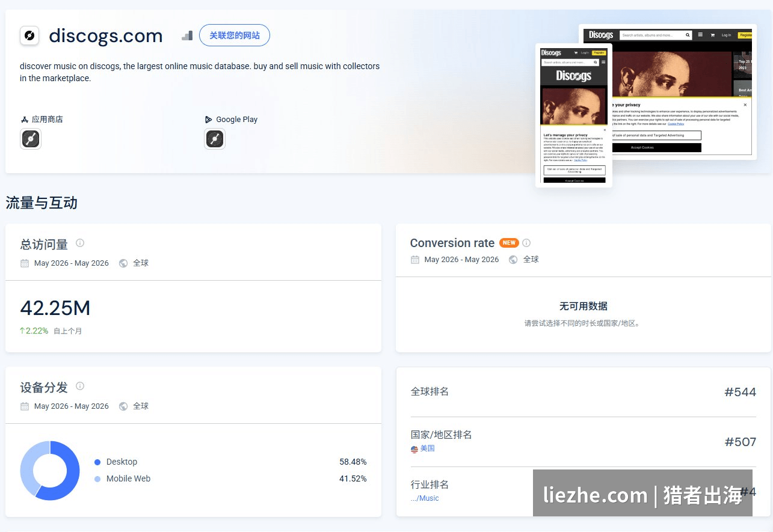Open the 美国 country link
Viewport: 773px width, 532px height.
tap(428, 448)
